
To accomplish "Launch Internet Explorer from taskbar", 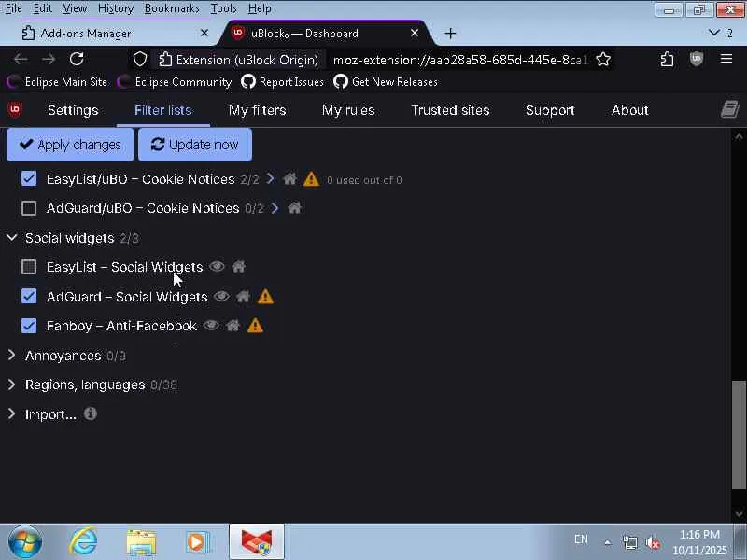I will (83, 542).
